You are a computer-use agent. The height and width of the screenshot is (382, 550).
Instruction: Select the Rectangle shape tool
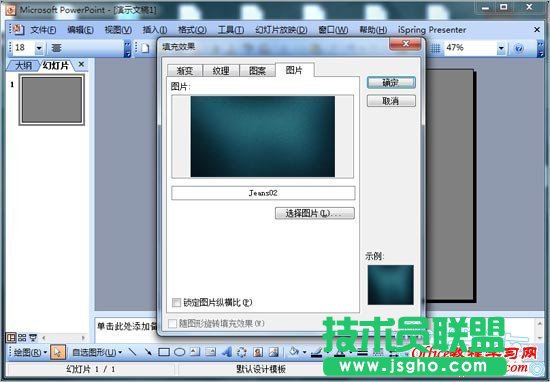(164, 351)
